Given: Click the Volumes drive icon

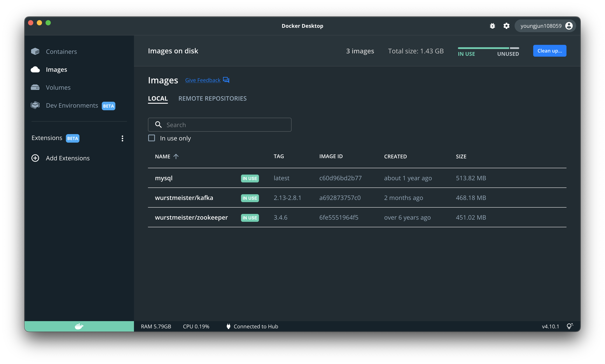Looking at the screenshot, I should coord(35,87).
